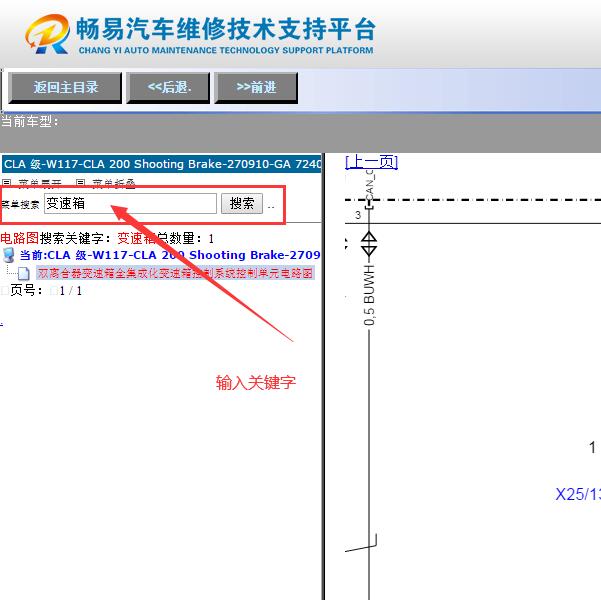Go back with the <<后退 button
The height and width of the screenshot is (600, 601).
[168, 88]
